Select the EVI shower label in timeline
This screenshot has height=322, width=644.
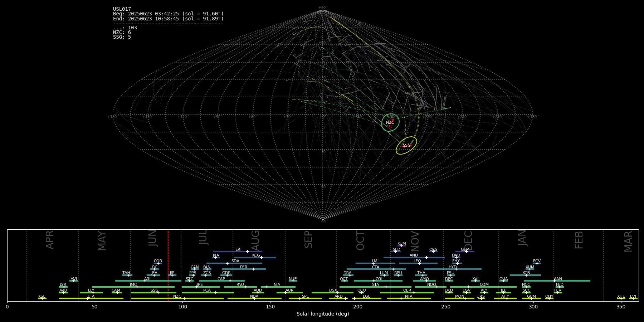coord(633,297)
